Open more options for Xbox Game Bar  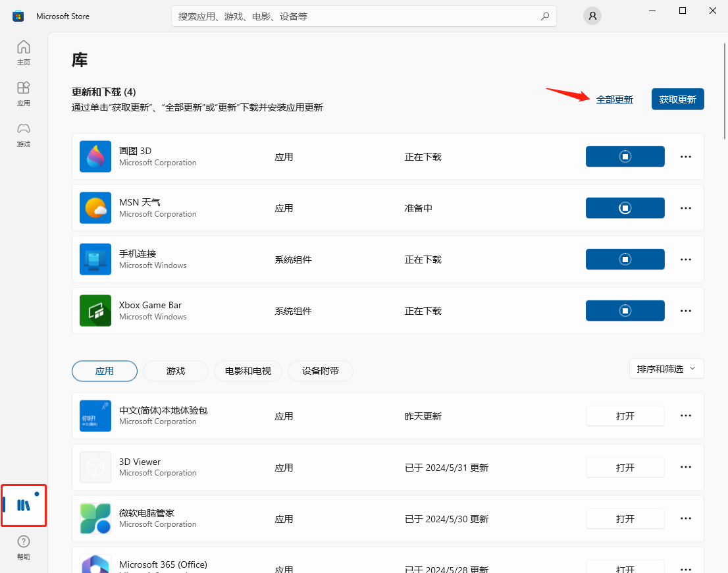(685, 310)
